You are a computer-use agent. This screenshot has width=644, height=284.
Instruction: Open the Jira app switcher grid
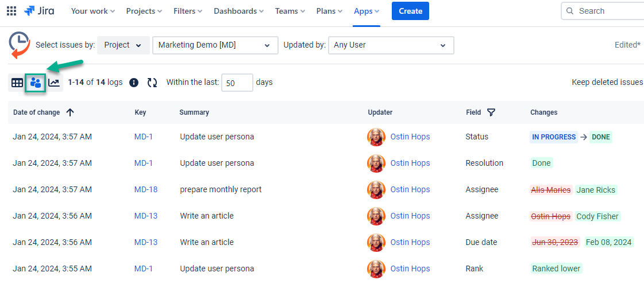click(x=11, y=11)
